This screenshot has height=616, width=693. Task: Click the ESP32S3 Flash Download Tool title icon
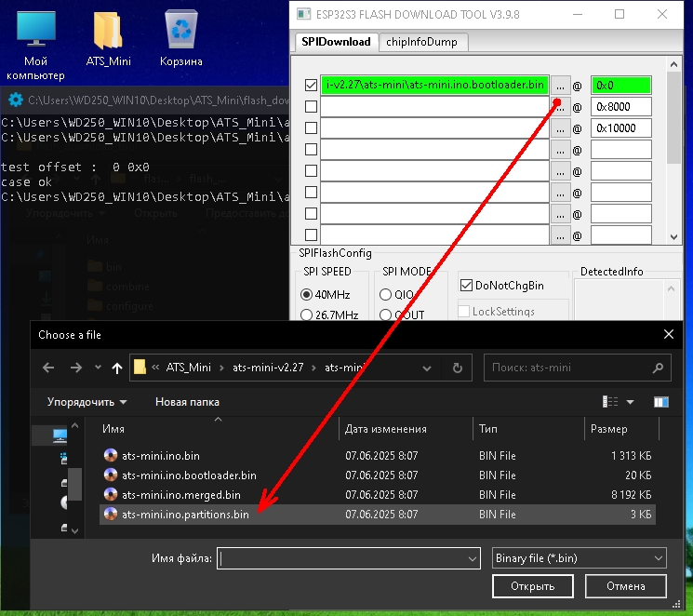[303, 14]
